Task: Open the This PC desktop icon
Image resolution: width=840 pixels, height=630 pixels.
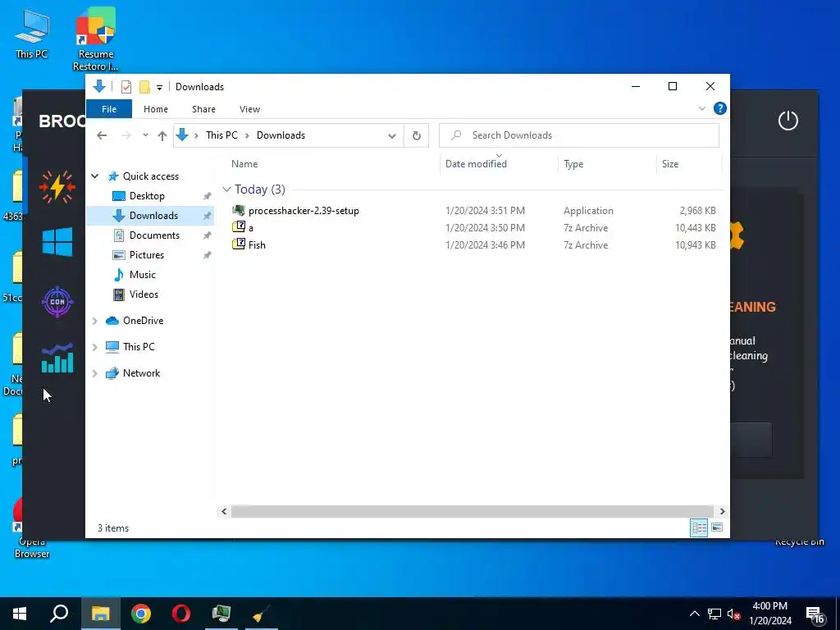Action: click(x=31, y=34)
